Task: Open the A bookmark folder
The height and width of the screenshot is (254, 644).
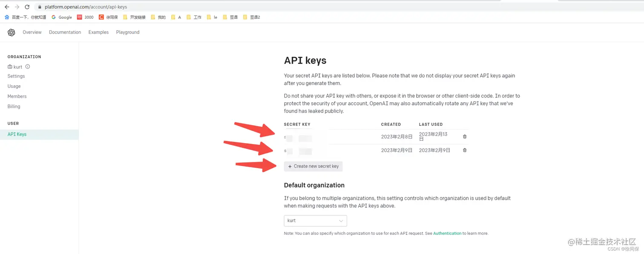Action: point(176,17)
